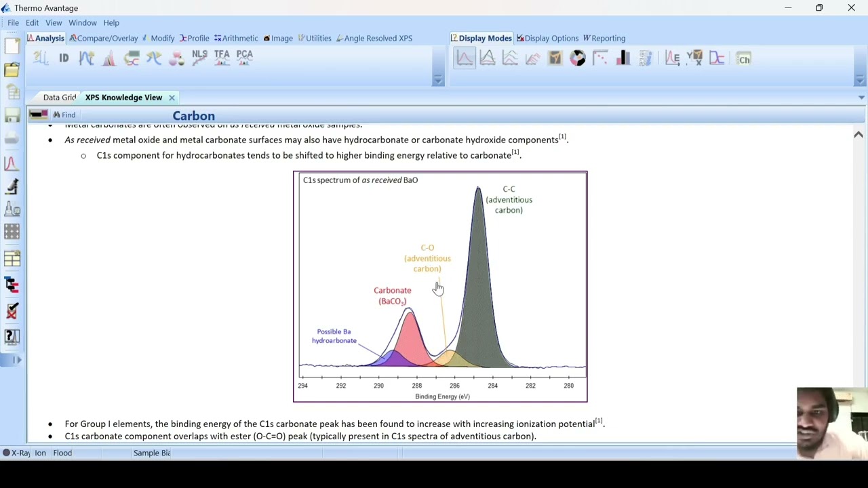Click the red spectrum peak sidebar icon
Screen dimensions: 868x488
point(12,163)
